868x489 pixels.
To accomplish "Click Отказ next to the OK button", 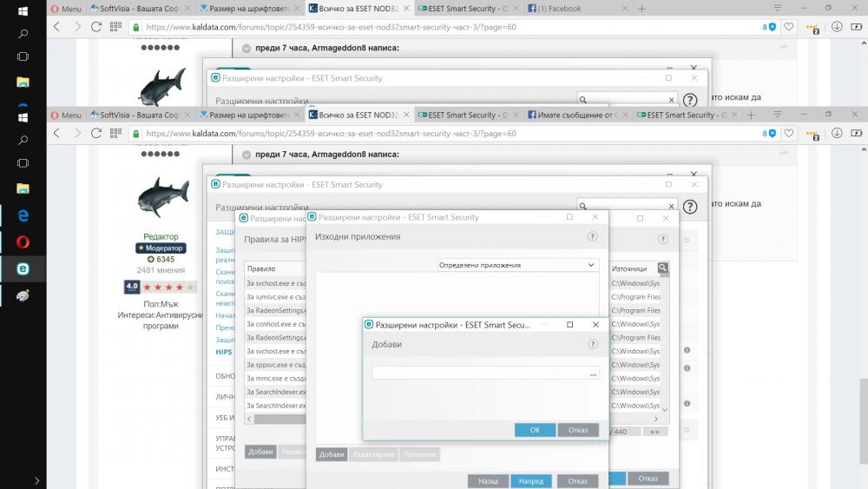I will (578, 430).
